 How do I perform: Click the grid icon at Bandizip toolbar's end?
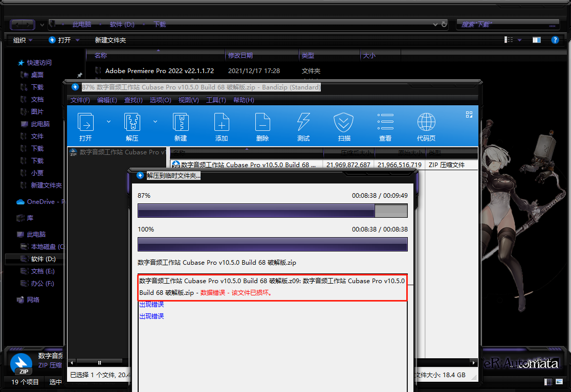tap(469, 114)
